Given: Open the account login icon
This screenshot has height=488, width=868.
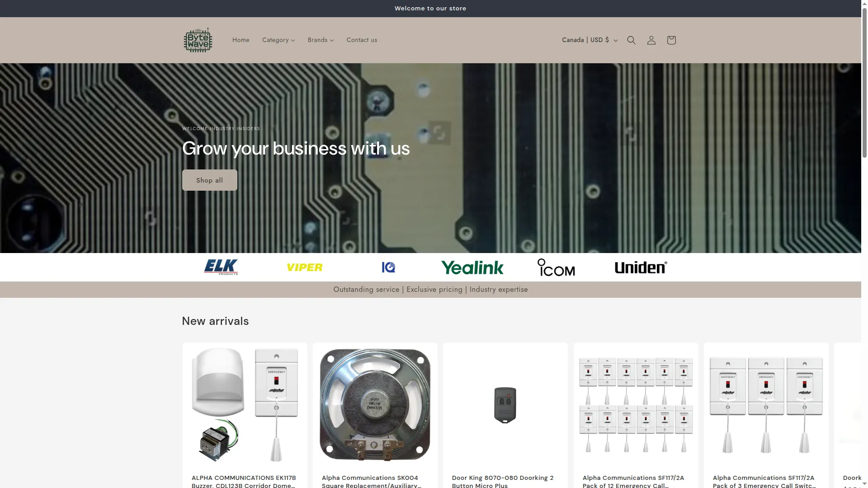Looking at the screenshot, I should [651, 40].
